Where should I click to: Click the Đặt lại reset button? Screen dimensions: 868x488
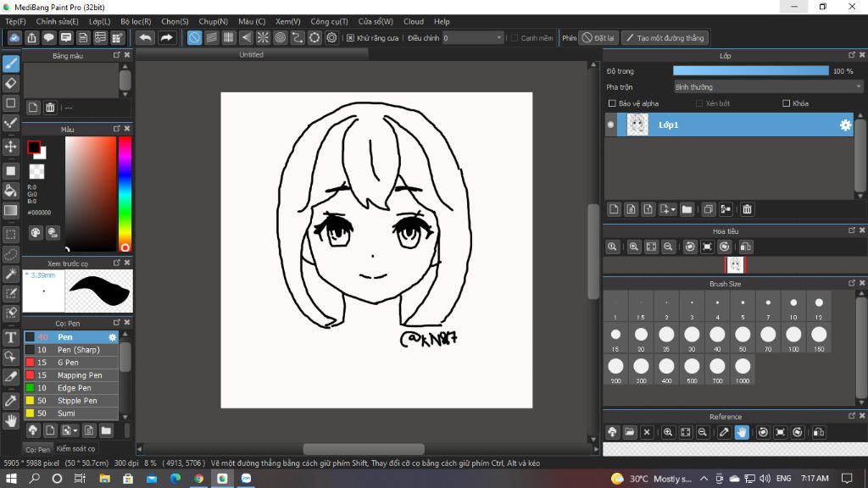tap(598, 37)
